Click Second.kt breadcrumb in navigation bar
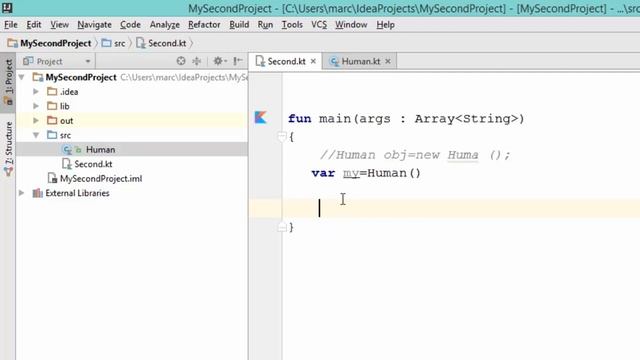The height and width of the screenshot is (360, 640). [162, 43]
